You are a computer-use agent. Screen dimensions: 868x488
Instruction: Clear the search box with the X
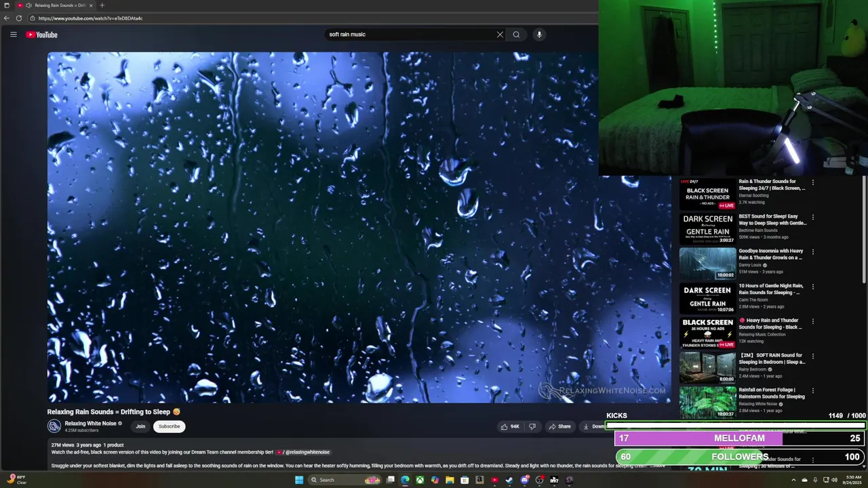(x=500, y=35)
